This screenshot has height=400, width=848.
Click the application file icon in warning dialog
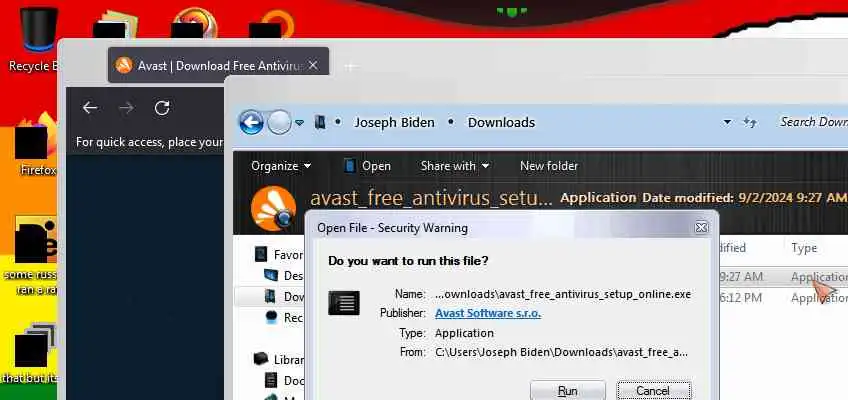coord(344,303)
